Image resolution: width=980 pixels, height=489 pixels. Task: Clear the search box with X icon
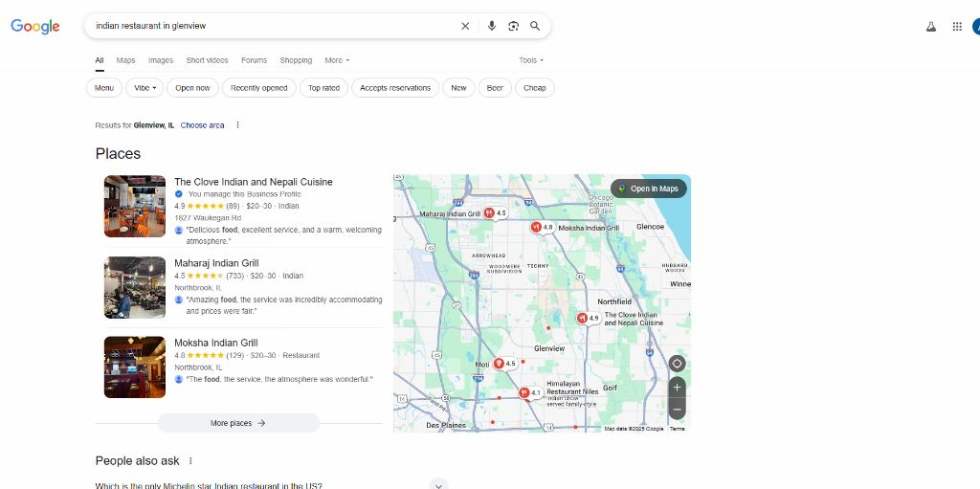[465, 26]
